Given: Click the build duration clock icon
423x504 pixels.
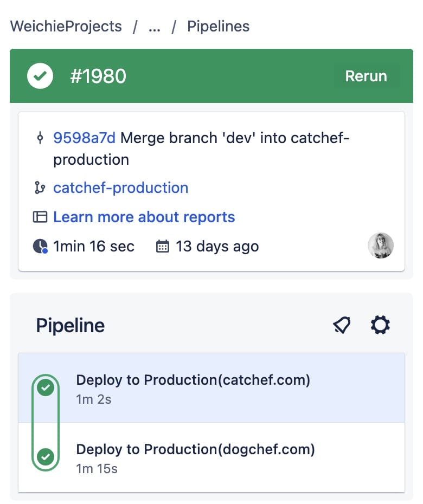Looking at the screenshot, I should (40, 246).
